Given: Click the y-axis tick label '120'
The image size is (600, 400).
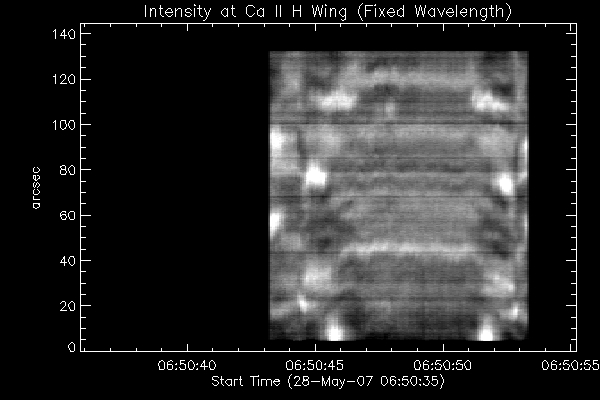Looking at the screenshot, I should 64,80.
